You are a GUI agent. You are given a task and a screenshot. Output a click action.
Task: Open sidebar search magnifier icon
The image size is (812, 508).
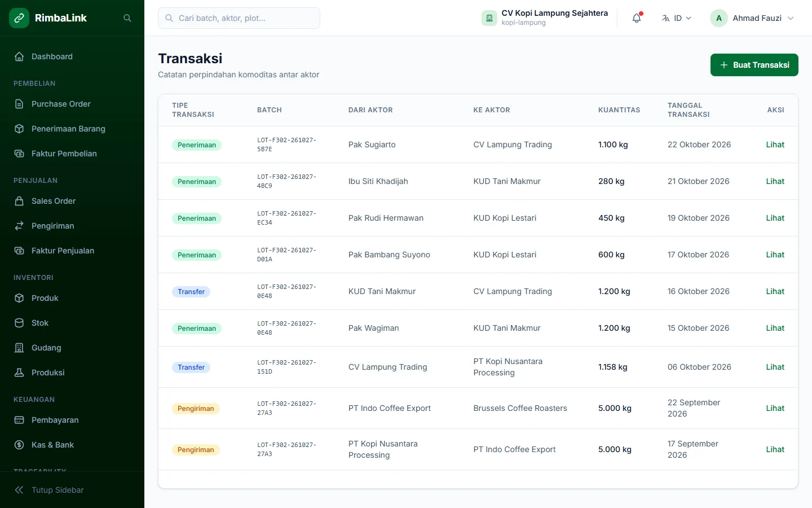pyautogui.click(x=127, y=18)
